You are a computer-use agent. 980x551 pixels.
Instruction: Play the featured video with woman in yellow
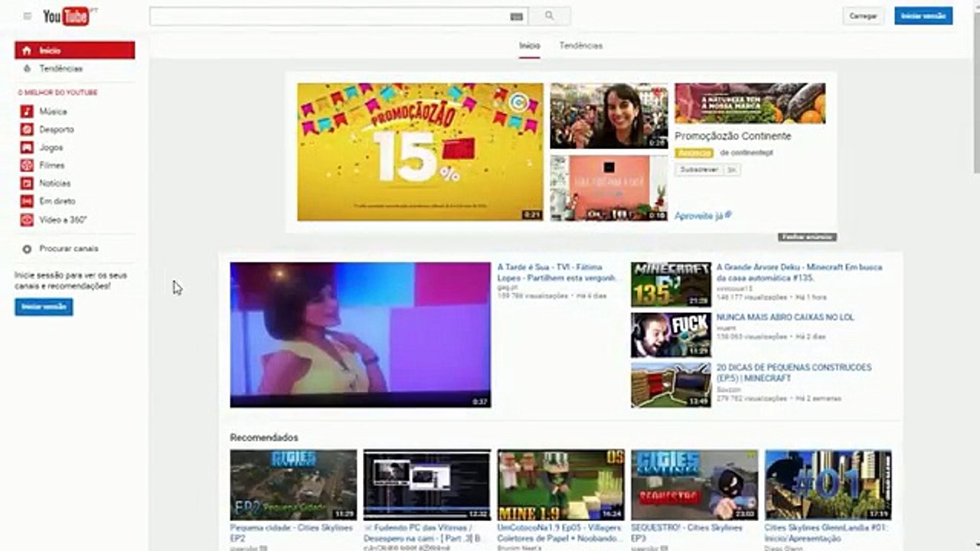[x=360, y=334]
